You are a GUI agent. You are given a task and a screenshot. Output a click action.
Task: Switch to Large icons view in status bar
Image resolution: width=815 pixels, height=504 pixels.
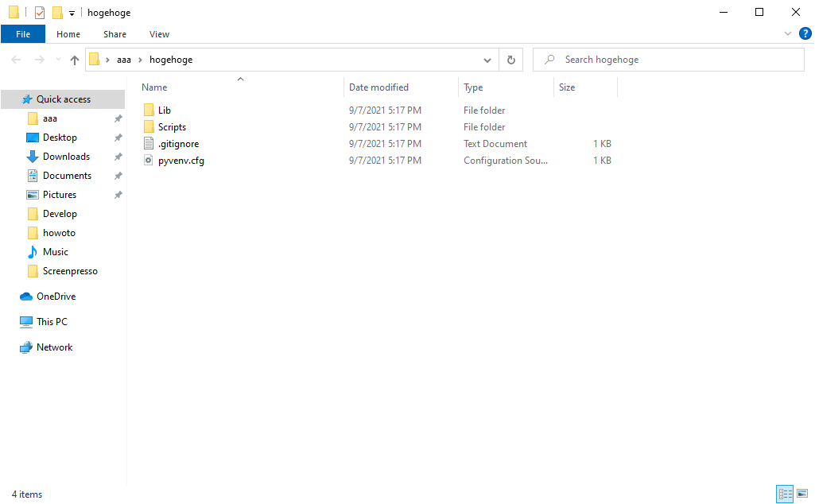802,494
